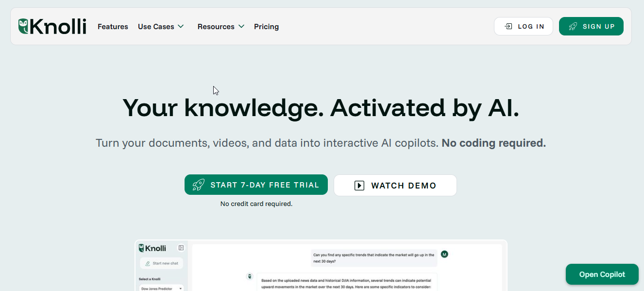Open the Dow Jones Predictor dropdown
644x291 pixels.
click(x=161, y=288)
